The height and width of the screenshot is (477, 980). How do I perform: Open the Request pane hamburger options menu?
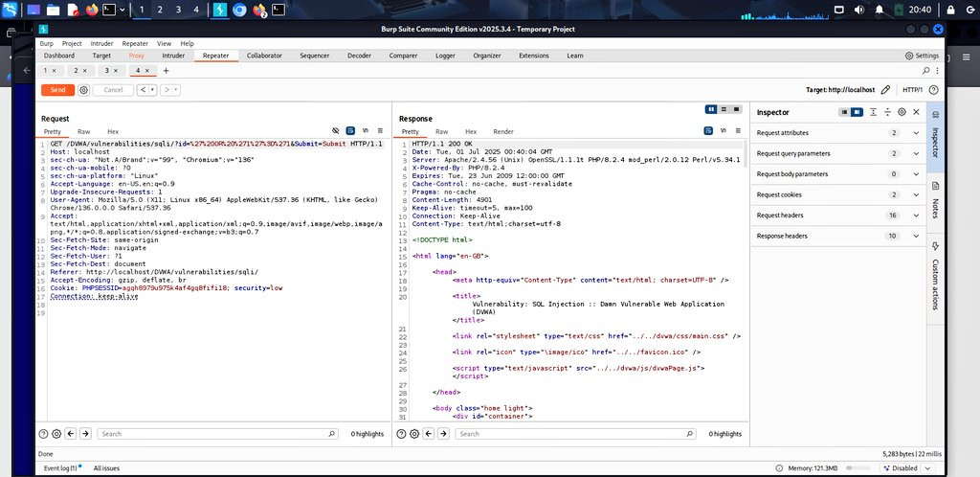380,130
